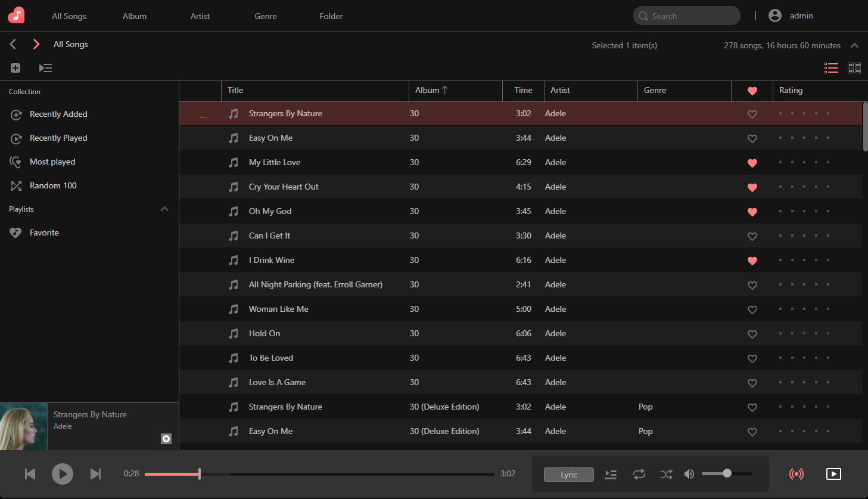Toggle favorite heart for Hold On
Viewport: 868px width, 499px height.
click(x=752, y=334)
